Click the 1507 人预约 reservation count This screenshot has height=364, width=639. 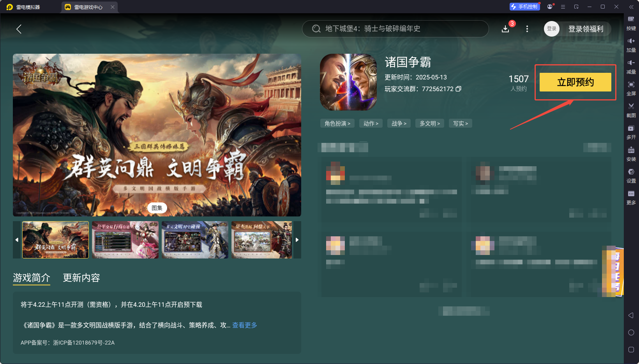(x=519, y=83)
